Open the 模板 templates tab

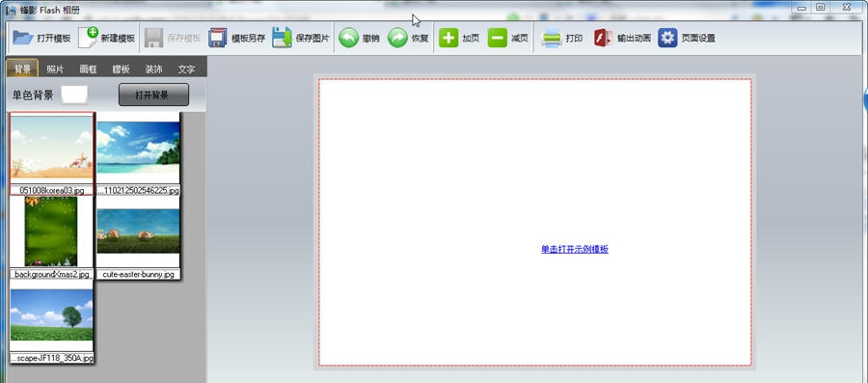(121, 69)
